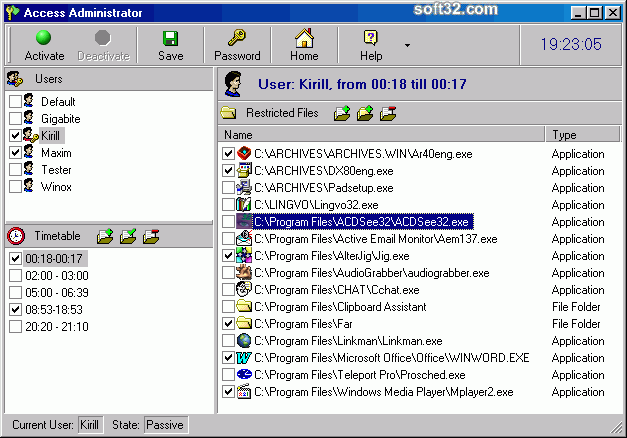
Task: Click the edit folder checkmark icon in Restricted Files
Action: tap(365, 113)
